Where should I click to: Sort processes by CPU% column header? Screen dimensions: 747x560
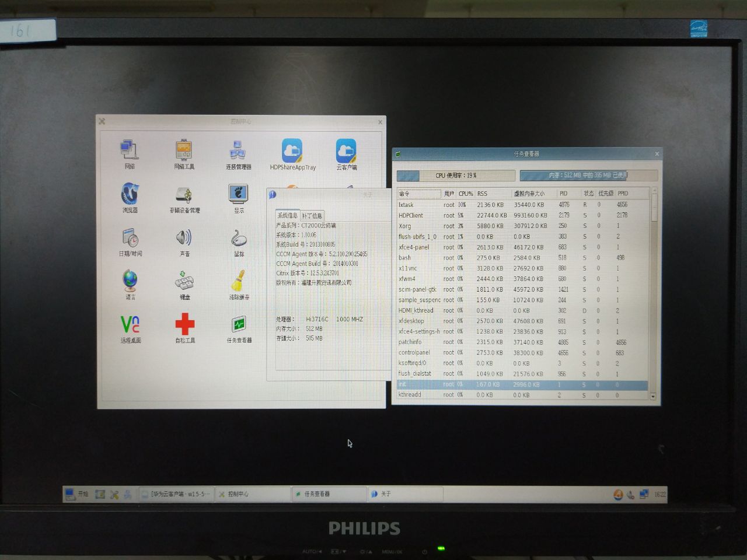(x=465, y=194)
